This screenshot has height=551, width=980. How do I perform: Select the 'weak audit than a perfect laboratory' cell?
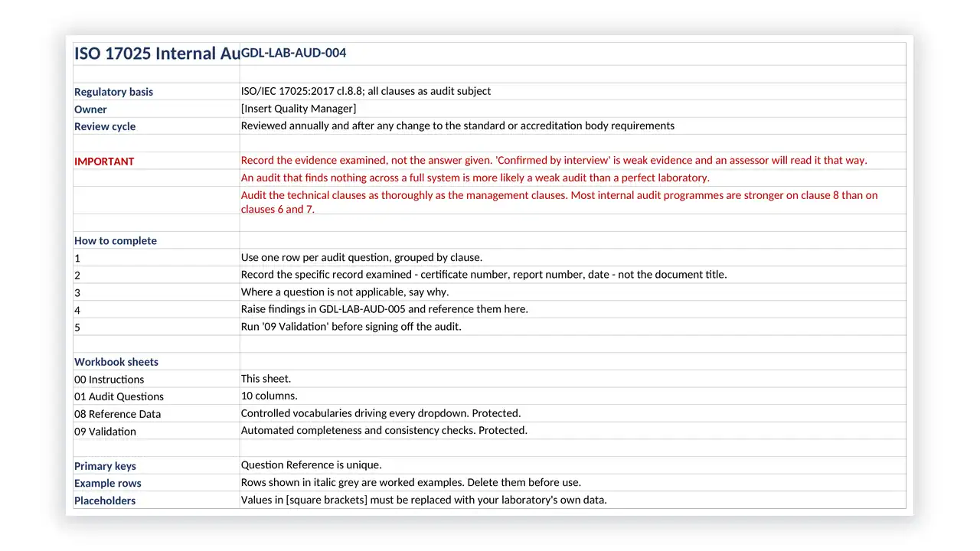coord(573,178)
